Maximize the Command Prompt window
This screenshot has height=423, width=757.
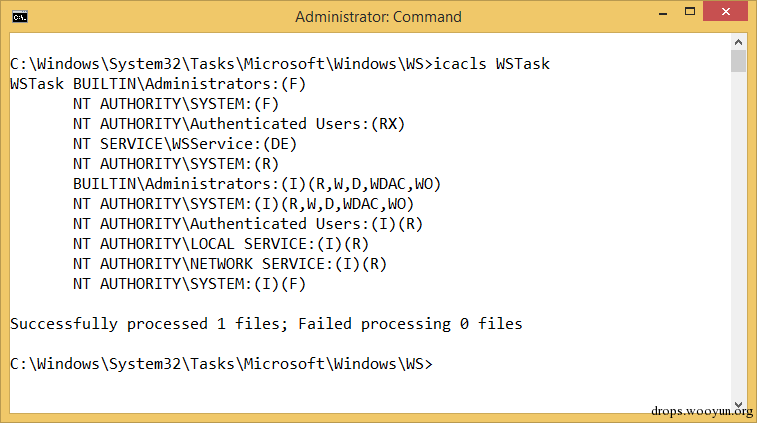pos(690,12)
